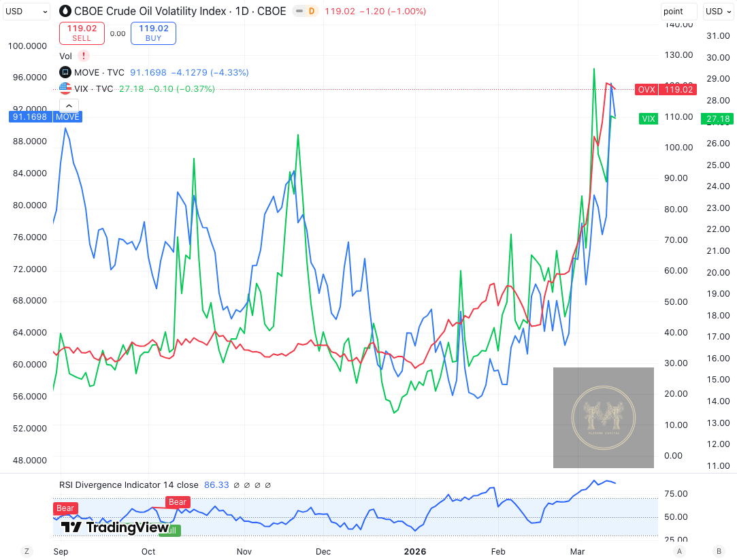Open the TradingView logo link
Viewport: 737px width, 560px height.
[115, 527]
